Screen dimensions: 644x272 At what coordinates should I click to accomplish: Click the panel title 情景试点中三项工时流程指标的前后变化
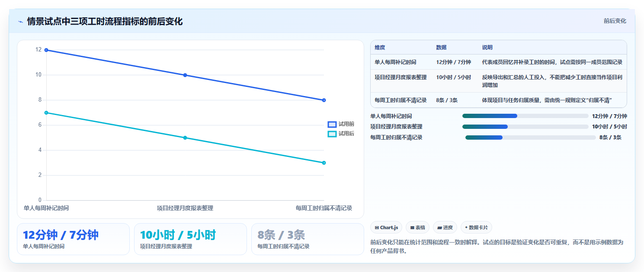click(x=105, y=22)
